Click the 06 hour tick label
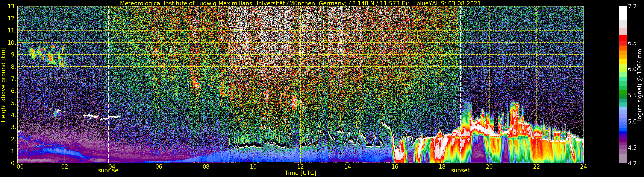The width and height of the screenshot is (644, 177). (159, 166)
